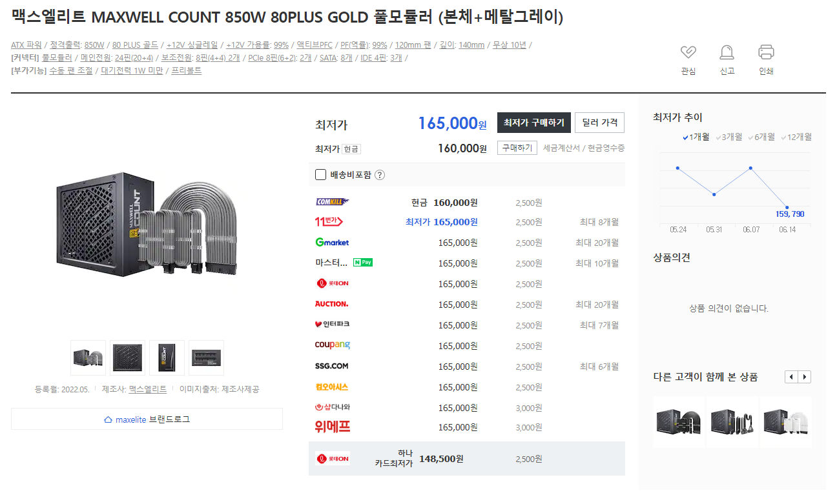
Task: Click the 06.07 chart data point
Action: pyautogui.click(x=750, y=168)
